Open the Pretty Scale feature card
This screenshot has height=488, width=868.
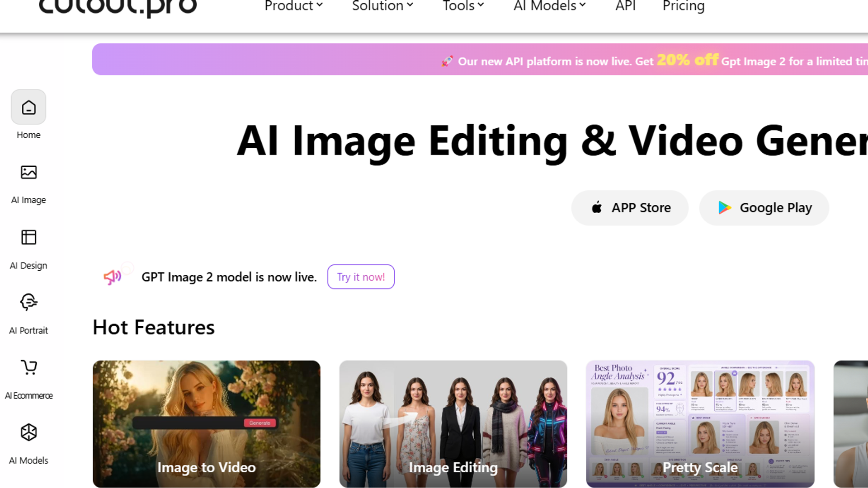pyautogui.click(x=700, y=424)
